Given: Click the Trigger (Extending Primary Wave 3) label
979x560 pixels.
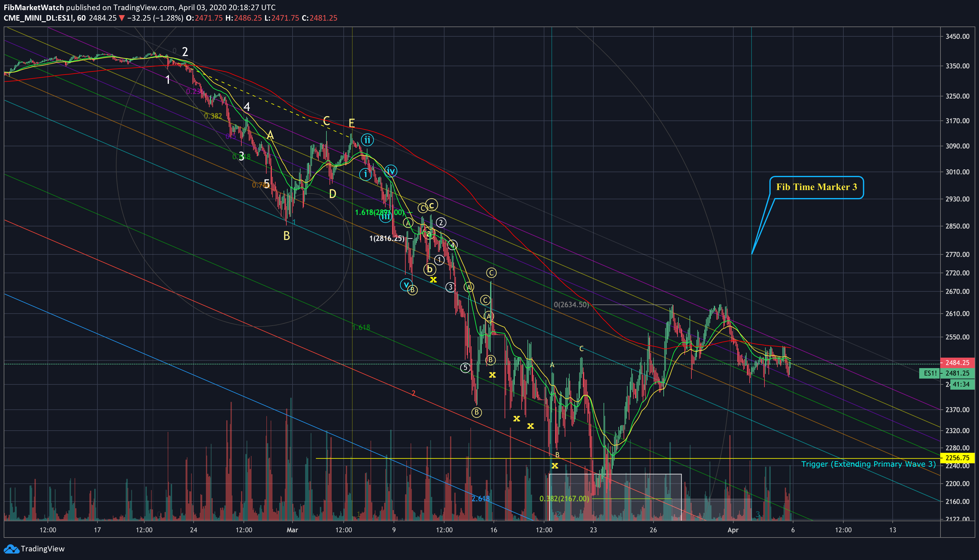Looking at the screenshot, I should (869, 464).
